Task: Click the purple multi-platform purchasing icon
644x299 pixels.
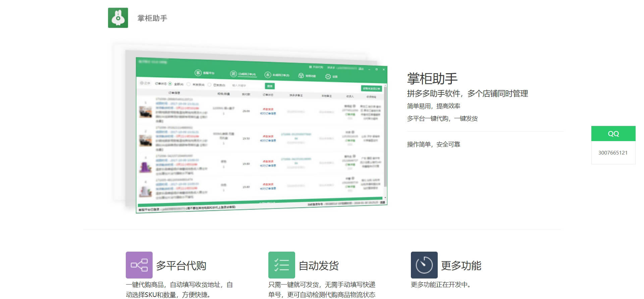Action: (x=139, y=265)
